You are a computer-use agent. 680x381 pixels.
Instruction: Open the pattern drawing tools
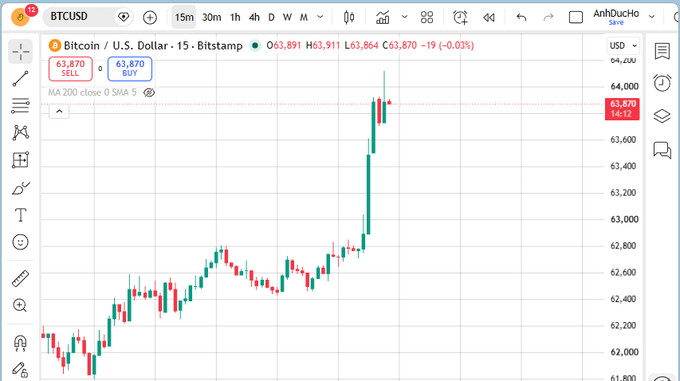(20, 133)
